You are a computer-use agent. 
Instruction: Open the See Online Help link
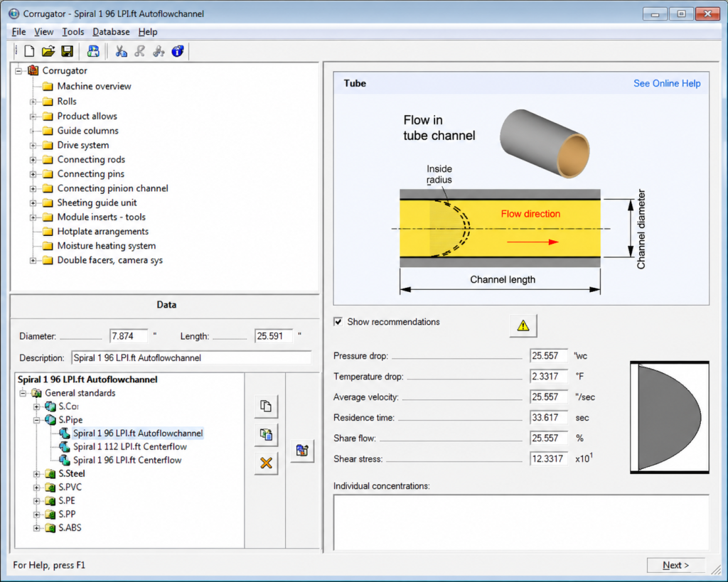(x=667, y=83)
